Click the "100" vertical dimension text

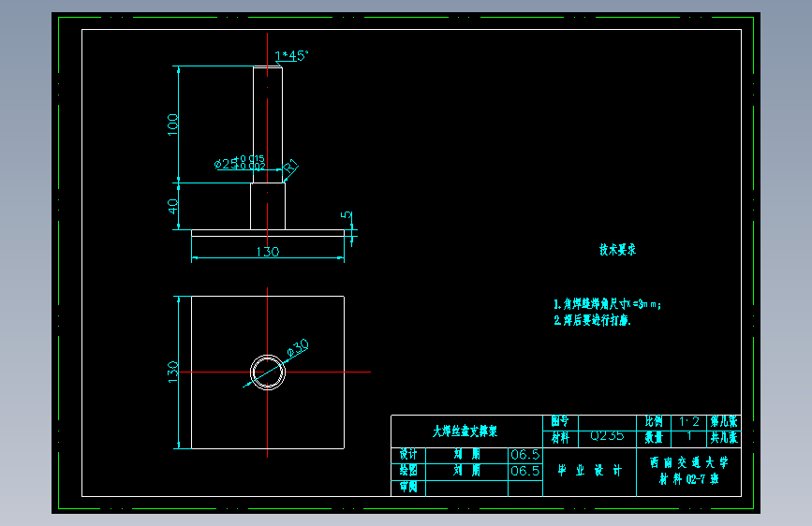tap(172, 124)
